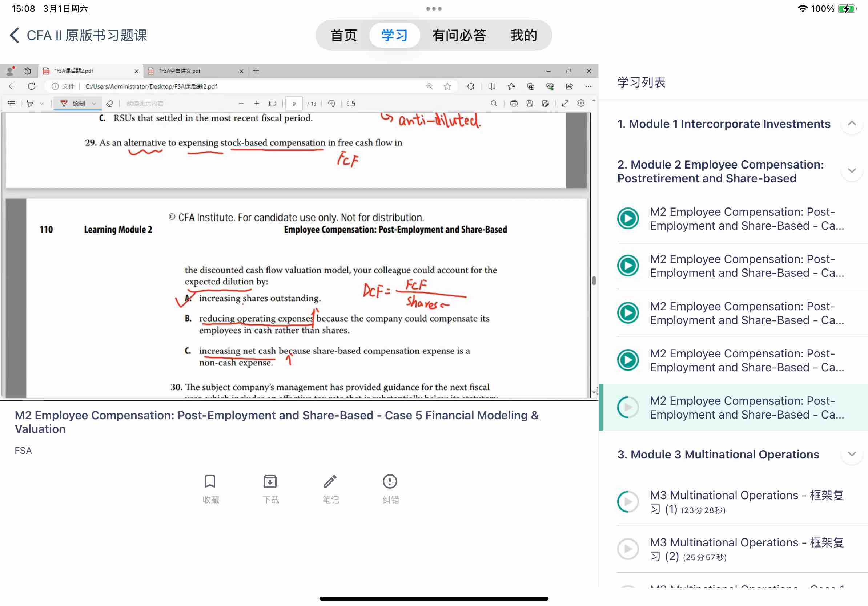Click the PDF page number field
The width and height of the screenshot is (868, 606).
pyautogui.click(x=294, y=104)
